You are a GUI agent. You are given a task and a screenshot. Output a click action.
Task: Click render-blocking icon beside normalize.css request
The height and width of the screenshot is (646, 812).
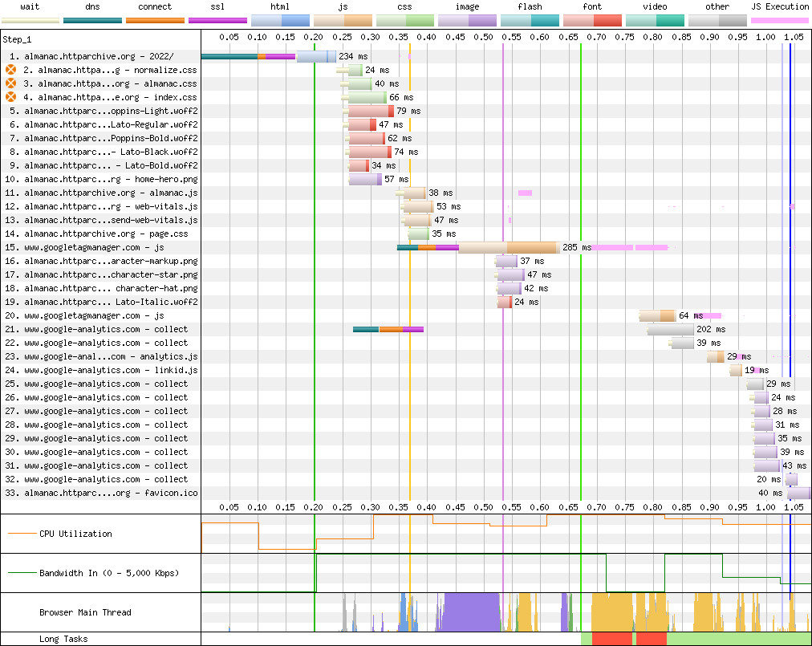coord(11,71)
